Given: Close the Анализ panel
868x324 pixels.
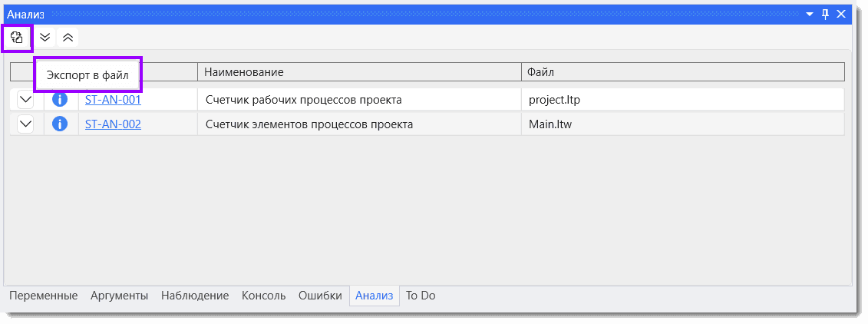Looking at the screenshot, I should click(841, 14).
